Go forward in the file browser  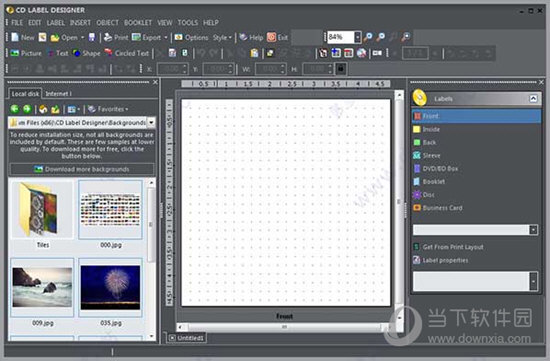click(27, 109)
